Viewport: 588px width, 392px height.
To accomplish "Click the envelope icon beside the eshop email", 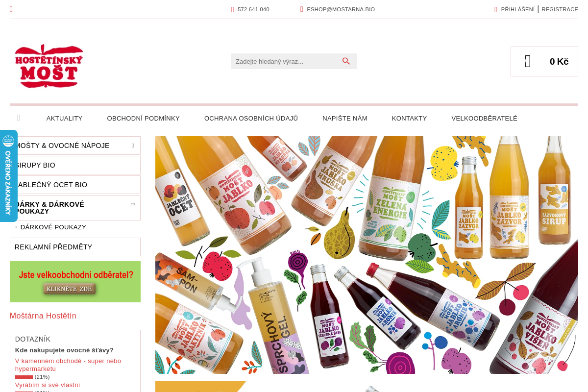I will [x=302, y=9].
